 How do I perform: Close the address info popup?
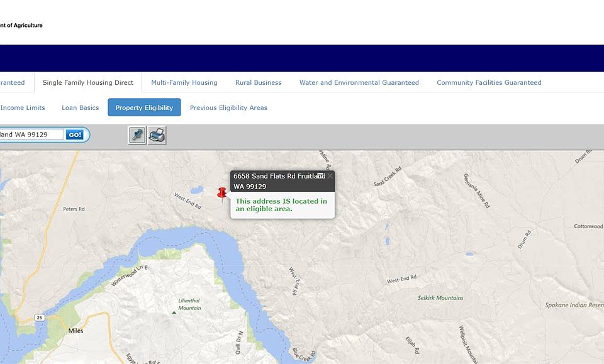point(330,176)
